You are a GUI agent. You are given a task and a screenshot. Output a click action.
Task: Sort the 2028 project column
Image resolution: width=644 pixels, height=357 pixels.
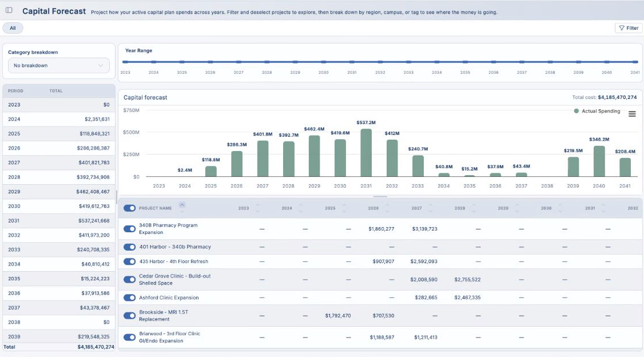coord(474,208)
